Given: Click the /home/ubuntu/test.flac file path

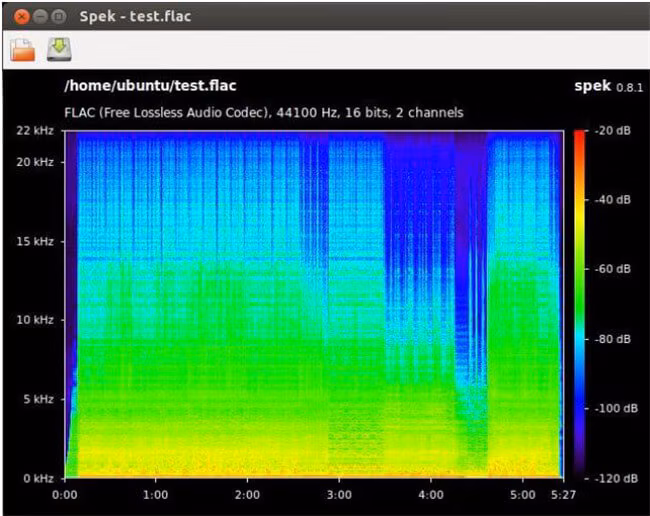Looking at the screenshot, I should click(150, 85).
